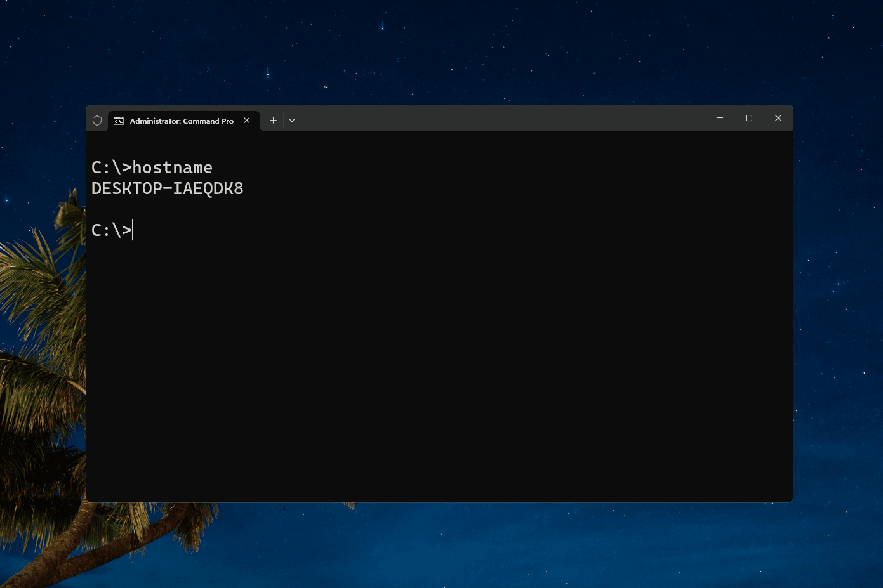Click the IAEQDK8 part of the hostname output

coord(208,188)
